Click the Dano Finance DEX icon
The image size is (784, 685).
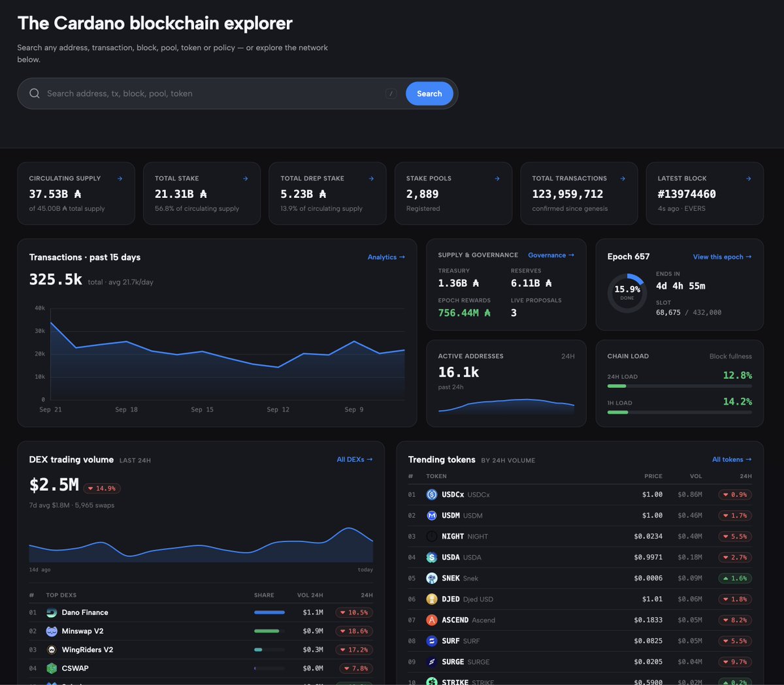pos(52,613)
